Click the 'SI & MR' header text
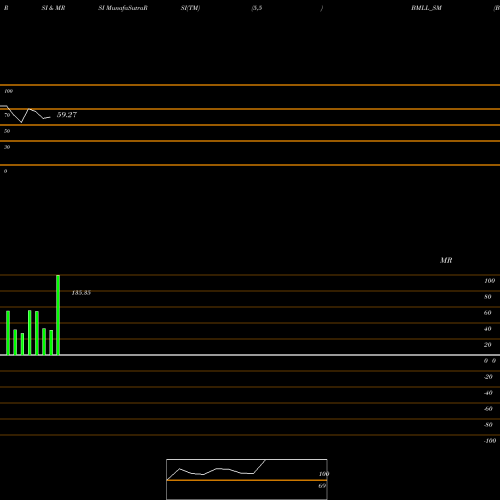 (53, 8)
